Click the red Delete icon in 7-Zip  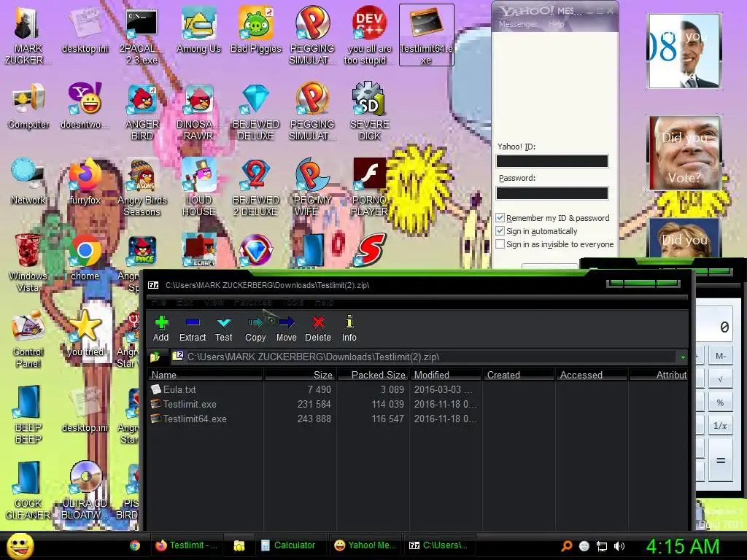tap(318, 328)
